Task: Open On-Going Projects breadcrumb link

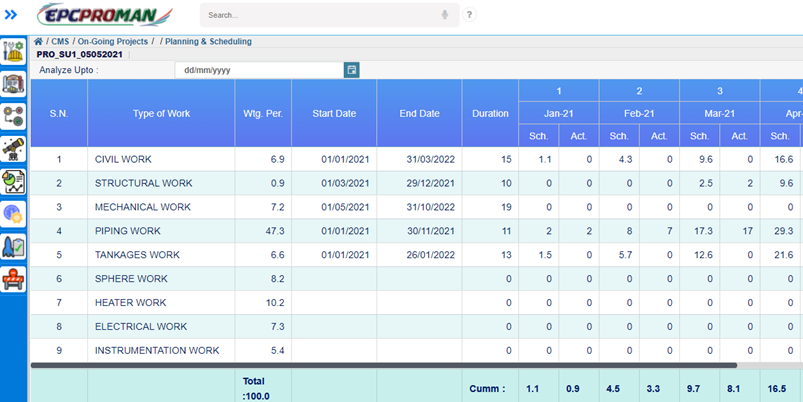Action: point(113,41)
